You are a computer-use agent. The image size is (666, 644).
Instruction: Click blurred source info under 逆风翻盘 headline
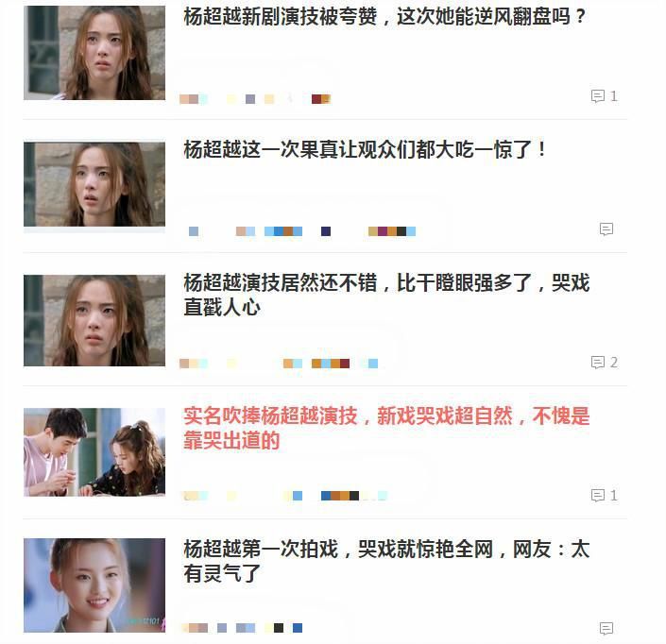tap(255, 99)
